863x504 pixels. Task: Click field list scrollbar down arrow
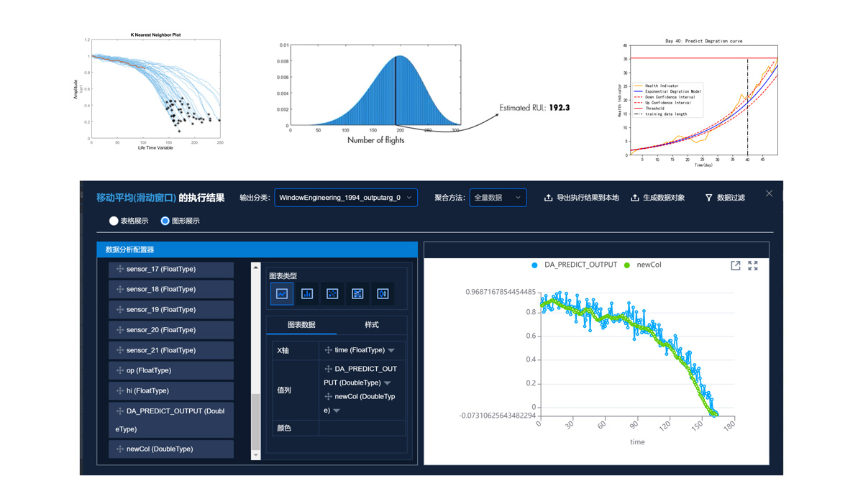point(255,454)
